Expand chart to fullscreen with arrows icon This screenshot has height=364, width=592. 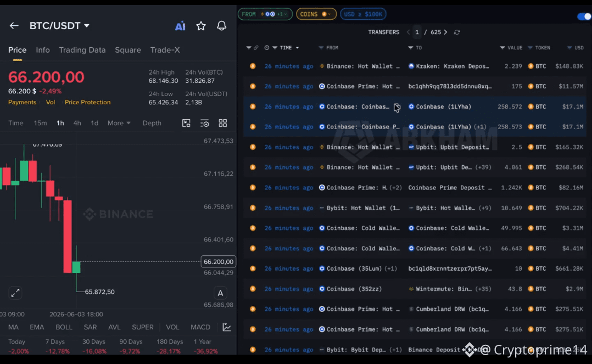tap(15, 293)
